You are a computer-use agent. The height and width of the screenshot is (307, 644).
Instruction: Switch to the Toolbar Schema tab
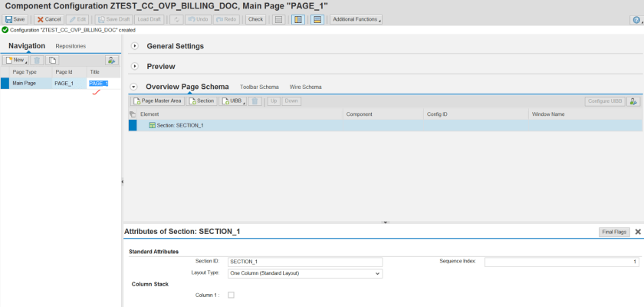point(259,87)
